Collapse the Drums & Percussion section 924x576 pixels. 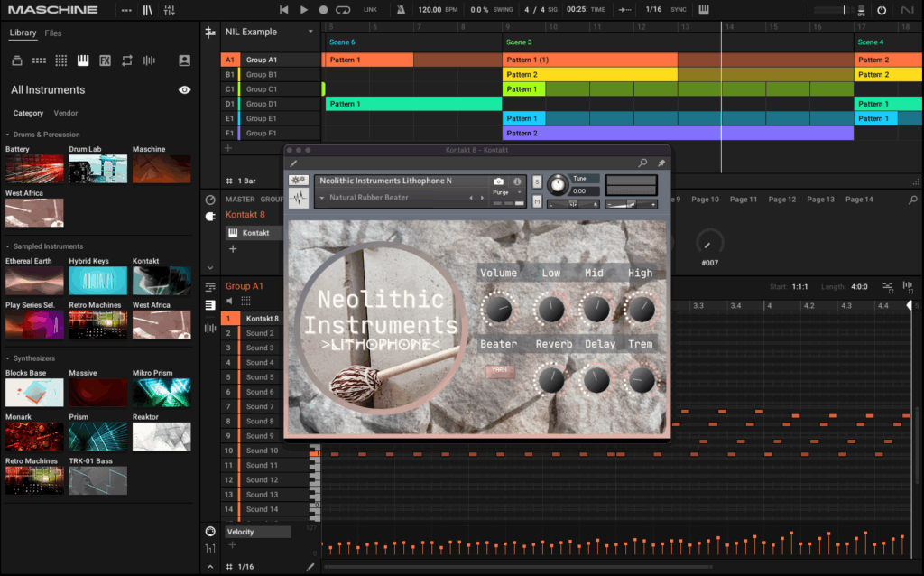coord(7,135)
